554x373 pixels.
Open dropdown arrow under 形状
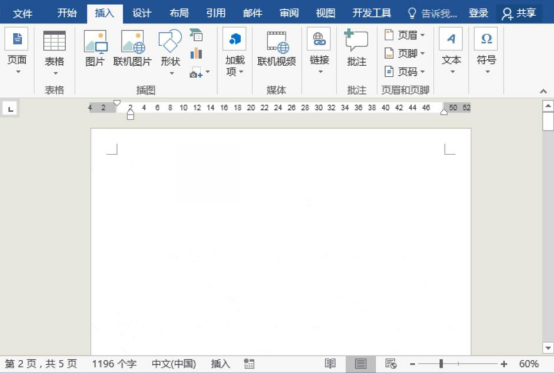click(x=172, y=73)
